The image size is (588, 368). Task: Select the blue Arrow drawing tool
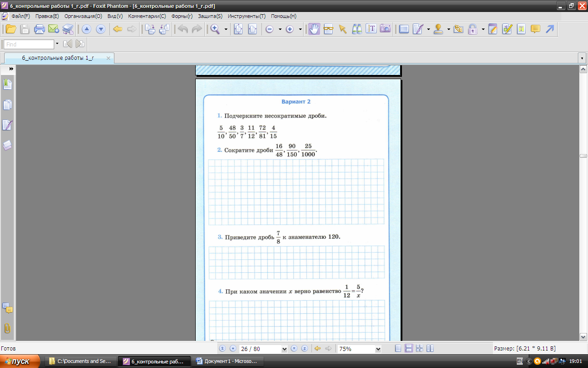tap(549, 29)
